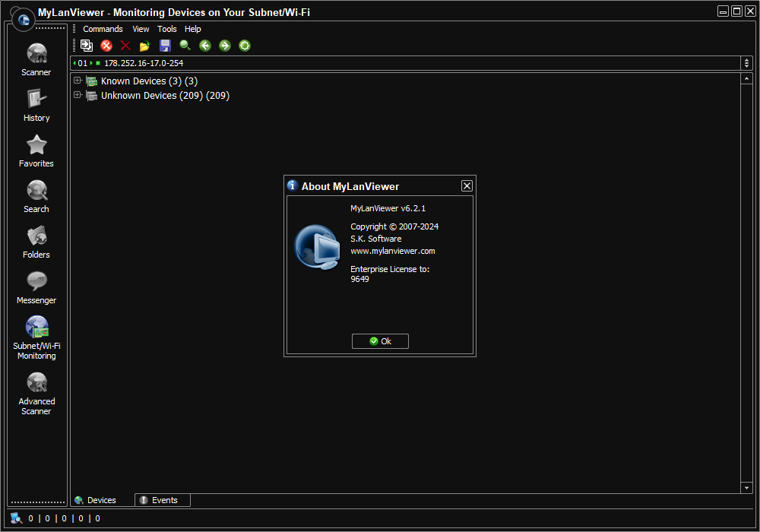
Task: Click the 01 subnet index stepper
Action: point(83,63)
